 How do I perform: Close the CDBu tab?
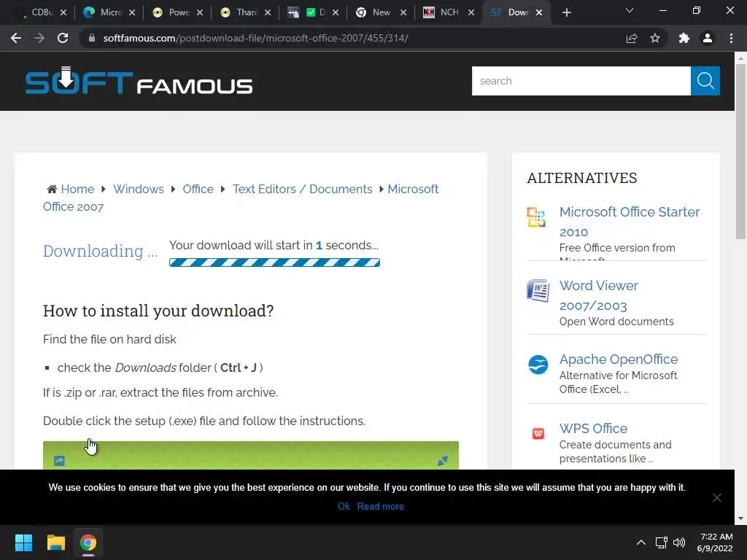63,12
